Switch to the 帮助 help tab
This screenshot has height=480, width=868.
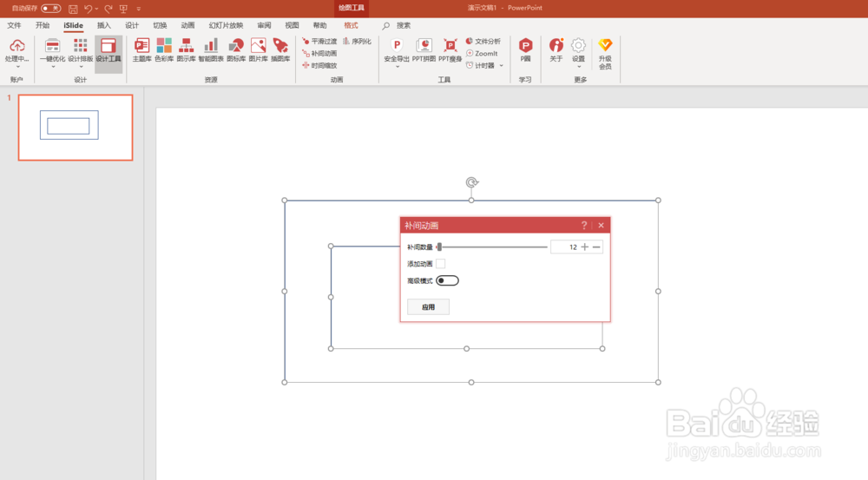coord(319,25)
